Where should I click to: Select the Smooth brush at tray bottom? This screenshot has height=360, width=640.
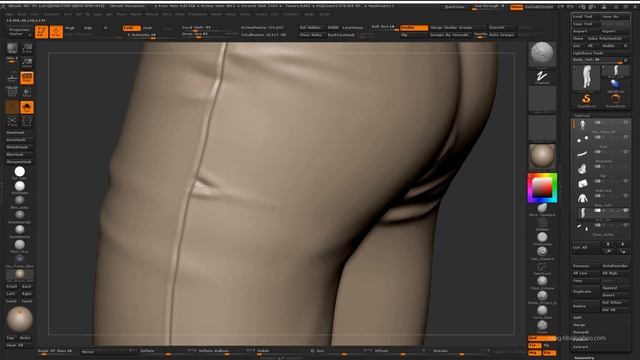(542, 326)
